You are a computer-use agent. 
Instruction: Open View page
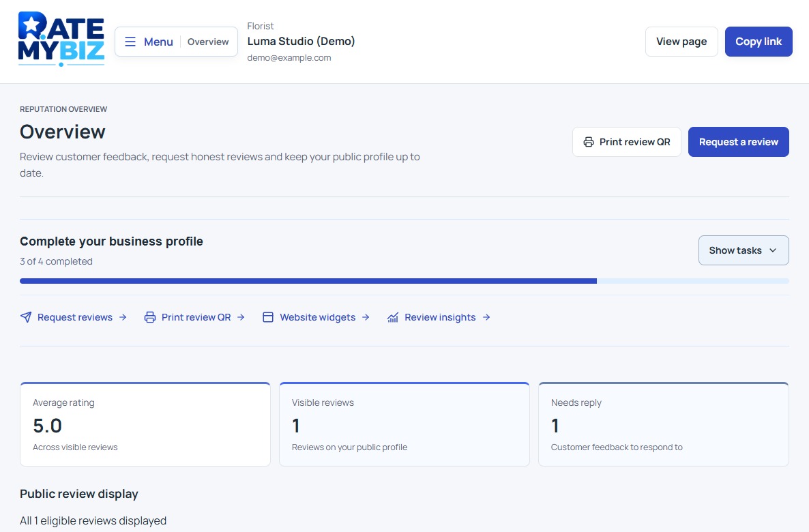click(x=681, y=42)
